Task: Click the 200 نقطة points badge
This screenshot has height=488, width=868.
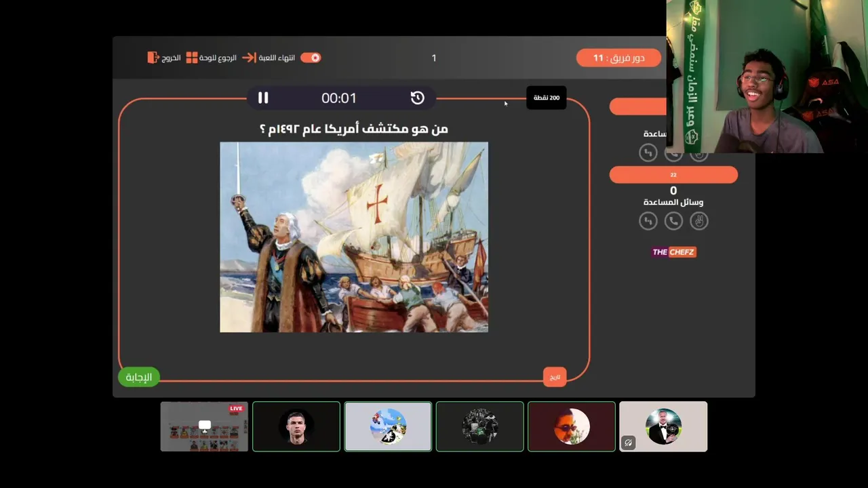Action: coord(546,98)
